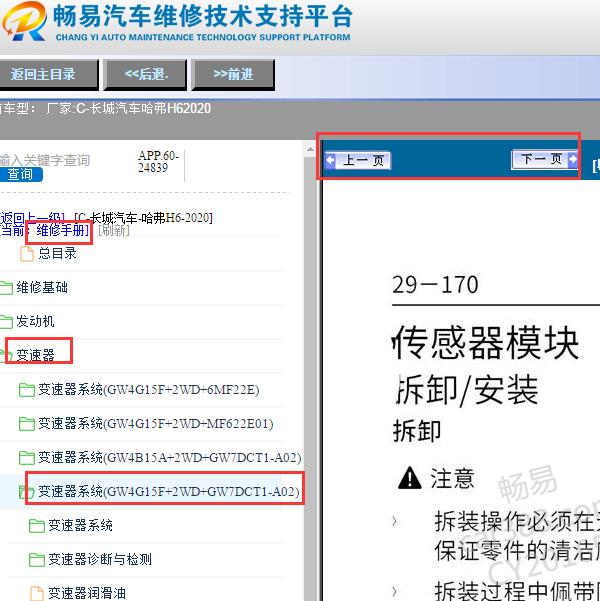Click open-folder icon next to 变速器
The image size is (600, 601).
pyautogui.click(x=6, y=356)
